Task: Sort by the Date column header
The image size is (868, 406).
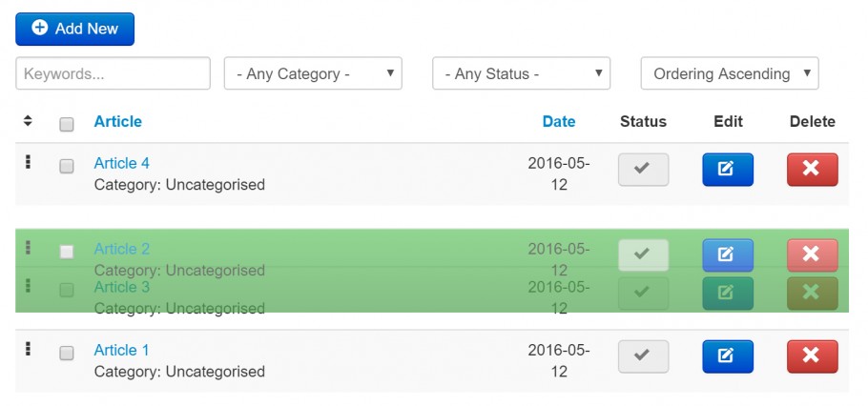Action: click(559, 121)
